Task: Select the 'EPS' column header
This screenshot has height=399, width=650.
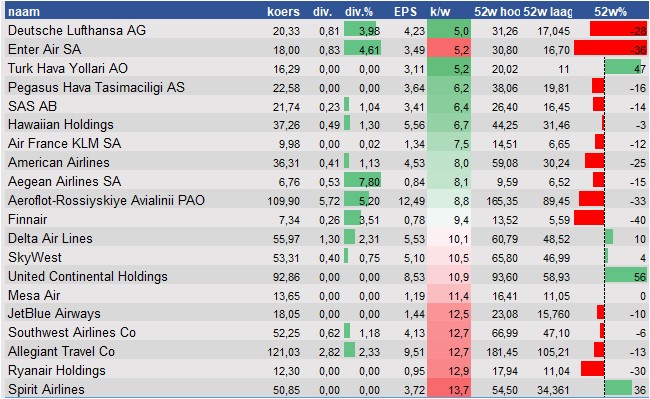Action: (405, 12)
